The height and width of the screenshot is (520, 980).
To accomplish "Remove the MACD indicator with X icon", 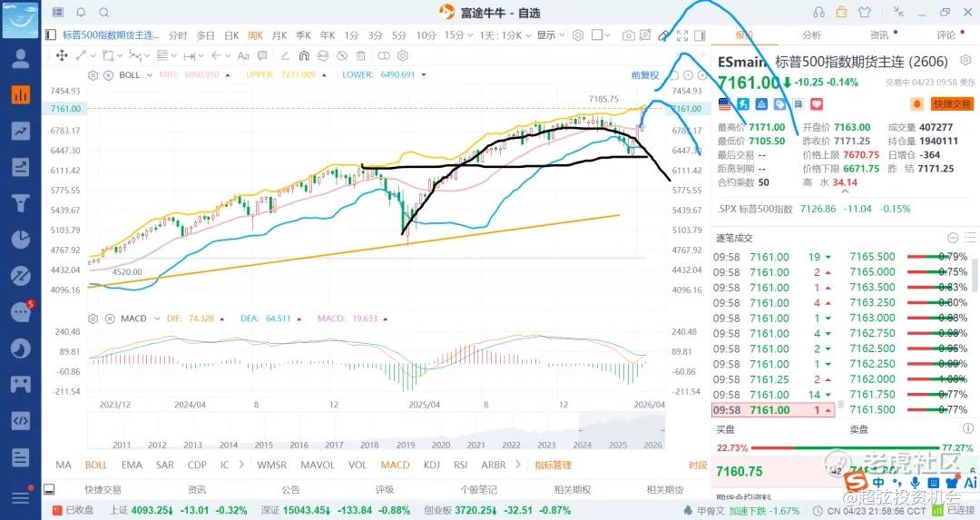I will click(110, 319).
